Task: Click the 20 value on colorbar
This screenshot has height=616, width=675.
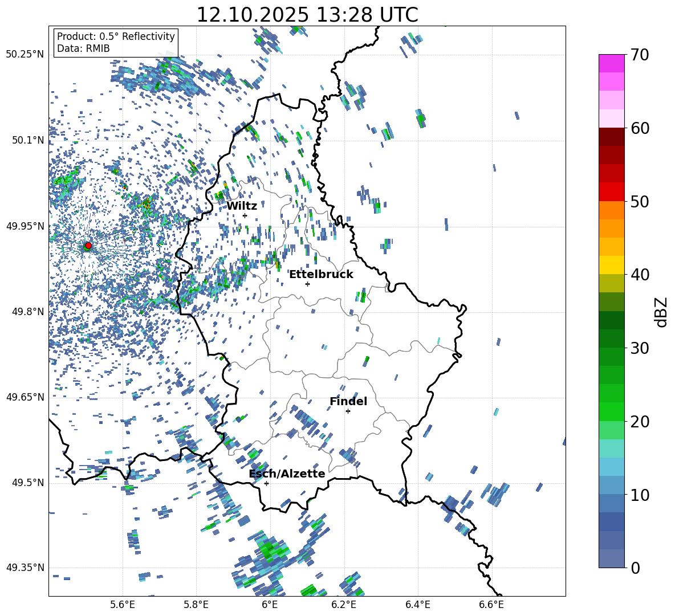Action: [640, 422]
